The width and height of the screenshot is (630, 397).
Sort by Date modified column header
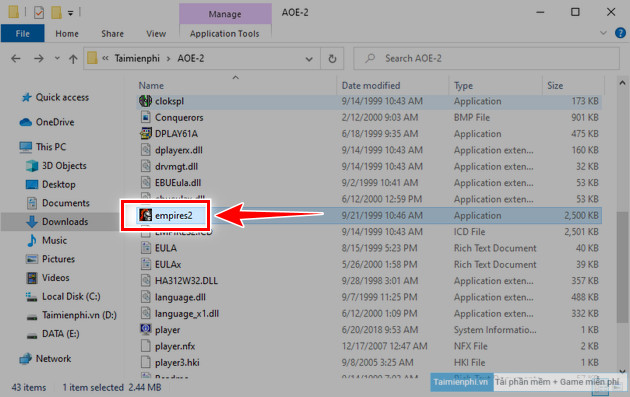(371, 86)
